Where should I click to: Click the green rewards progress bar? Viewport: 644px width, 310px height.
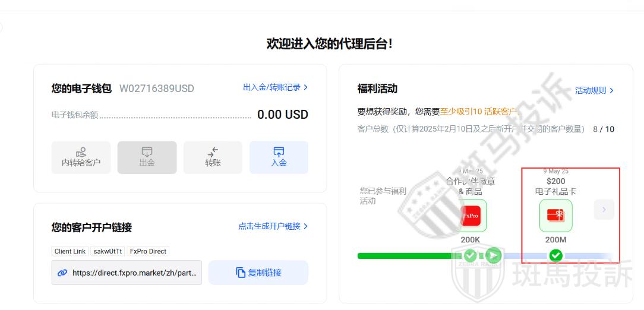404,256
